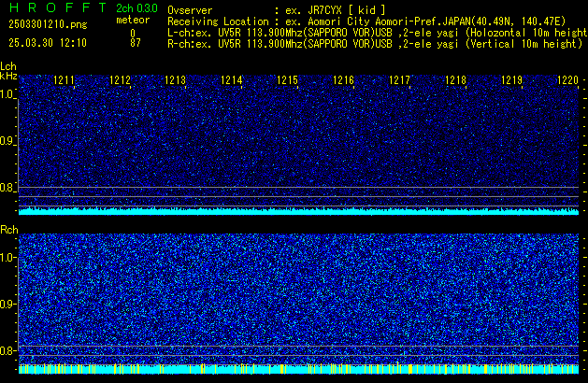Click the cyan signal level strip under Lch
The width and height of the screenshot is (588, 383).
(298, 211)
